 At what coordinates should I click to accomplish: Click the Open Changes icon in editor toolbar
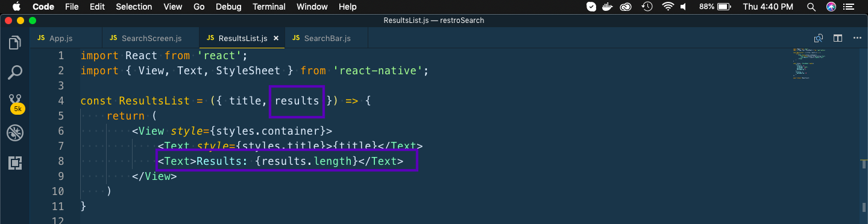[819, 38]
